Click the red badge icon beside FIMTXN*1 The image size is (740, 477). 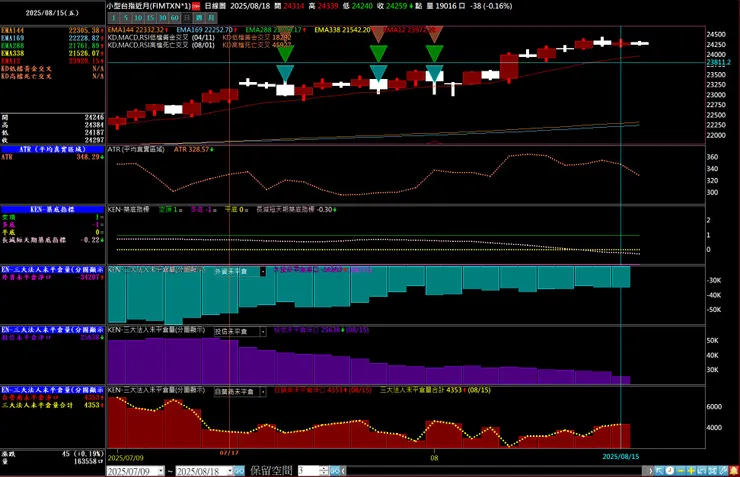(x=196, y=7)
